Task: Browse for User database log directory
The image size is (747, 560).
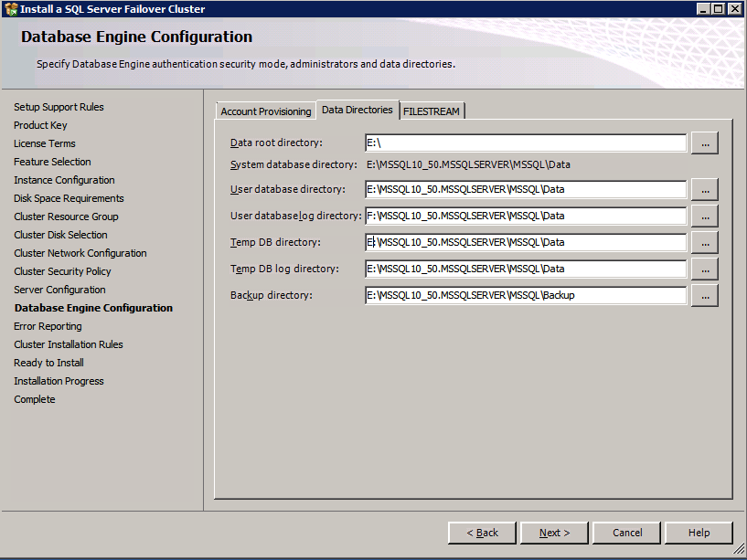Action: point(705,217)
